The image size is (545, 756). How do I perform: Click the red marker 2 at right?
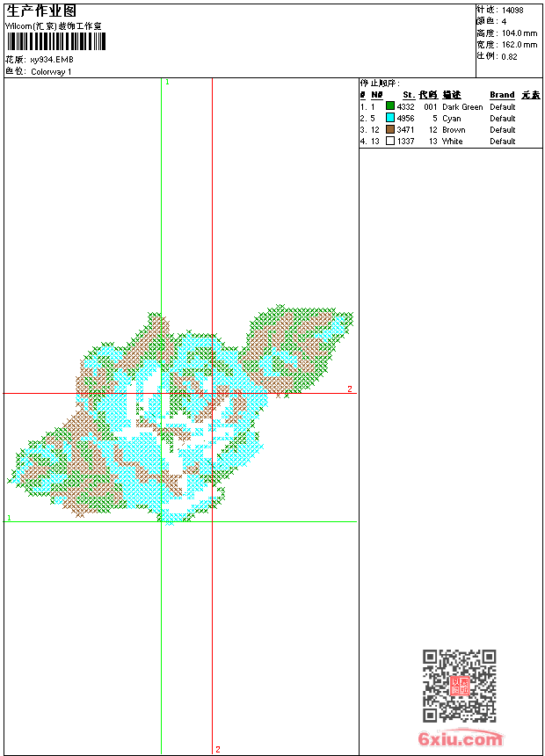click(349, 389)
